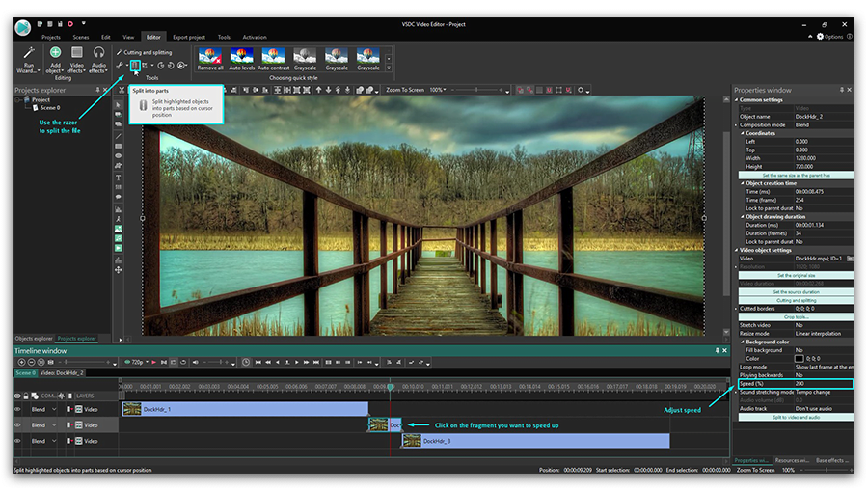The image size is (868, 492).
Task: Click the Split to video and audio button
Action: (x=796, y=418)
